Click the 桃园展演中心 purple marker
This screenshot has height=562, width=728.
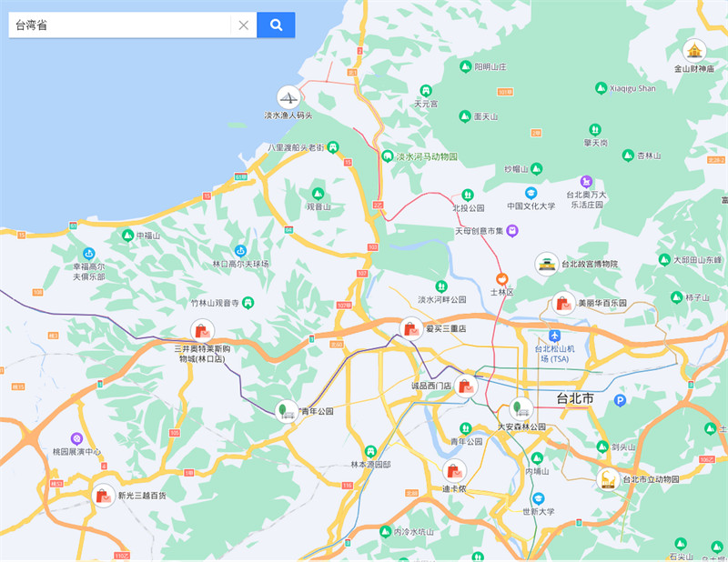(76, 438)
